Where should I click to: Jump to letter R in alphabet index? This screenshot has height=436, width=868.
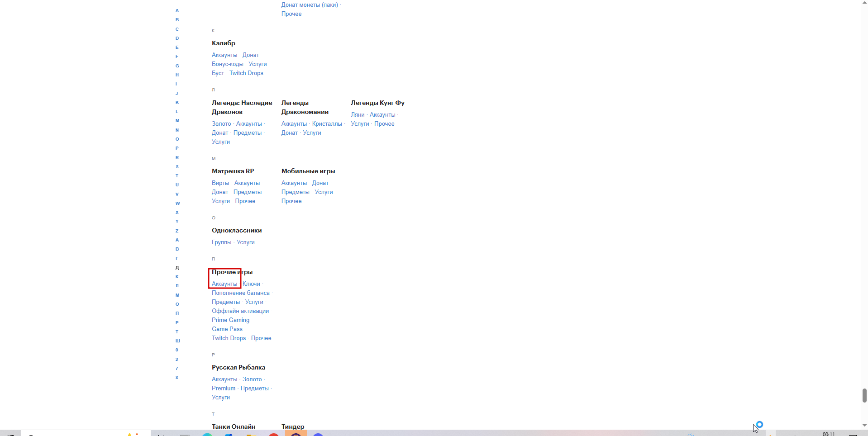(177, 158)
